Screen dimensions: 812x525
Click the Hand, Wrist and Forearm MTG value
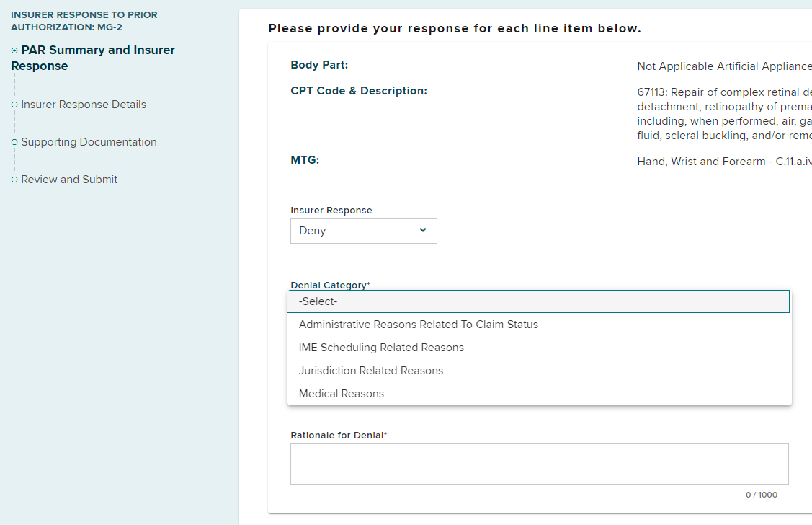click(x=723, y=162)
